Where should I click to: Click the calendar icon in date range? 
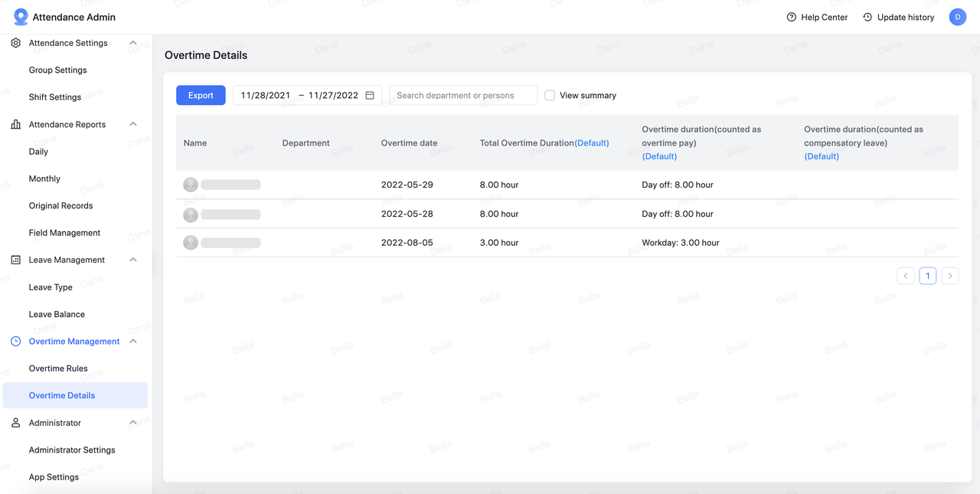tap(370, 95)
